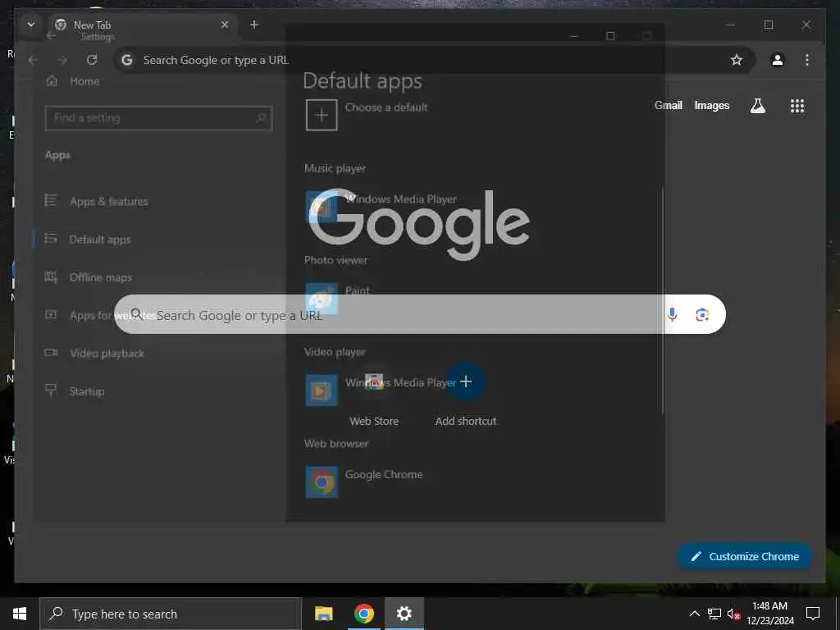Open Startup in Settings sidebar
The width and height of the screenshot is (840, 630).
point(75,391)
